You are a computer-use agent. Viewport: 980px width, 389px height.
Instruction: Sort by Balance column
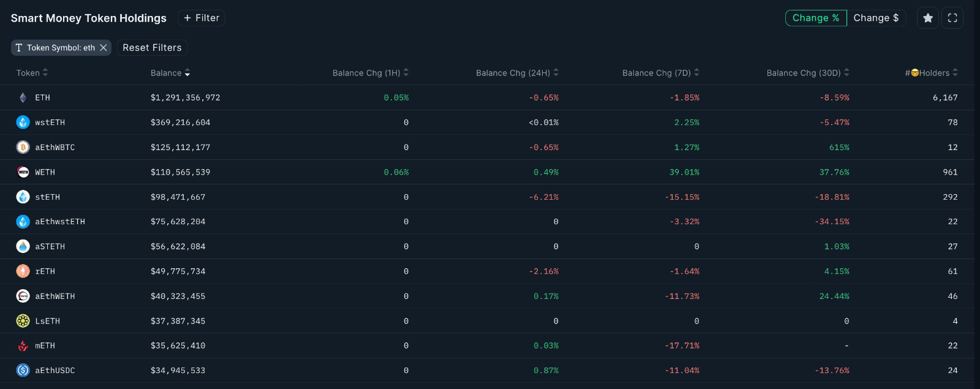(x=170, y=73)
